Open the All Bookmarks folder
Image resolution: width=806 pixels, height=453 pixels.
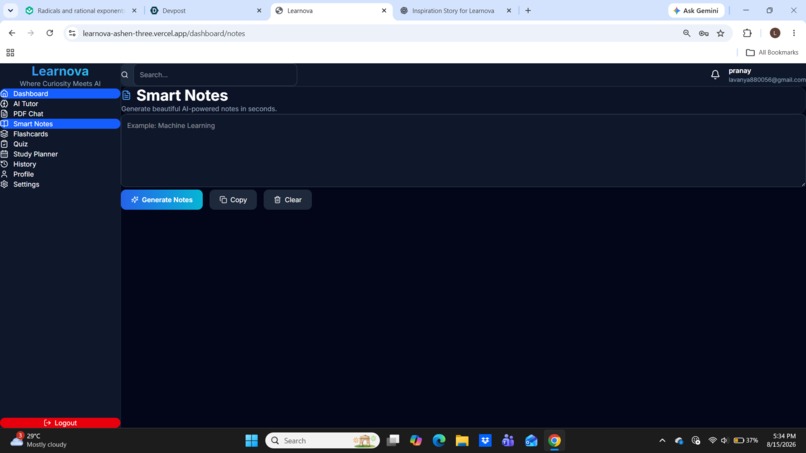point(772,52)
